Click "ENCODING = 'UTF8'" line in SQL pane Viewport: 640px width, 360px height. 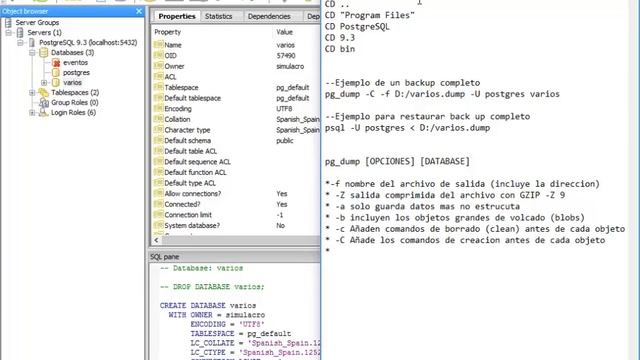(x=227, y=324)
